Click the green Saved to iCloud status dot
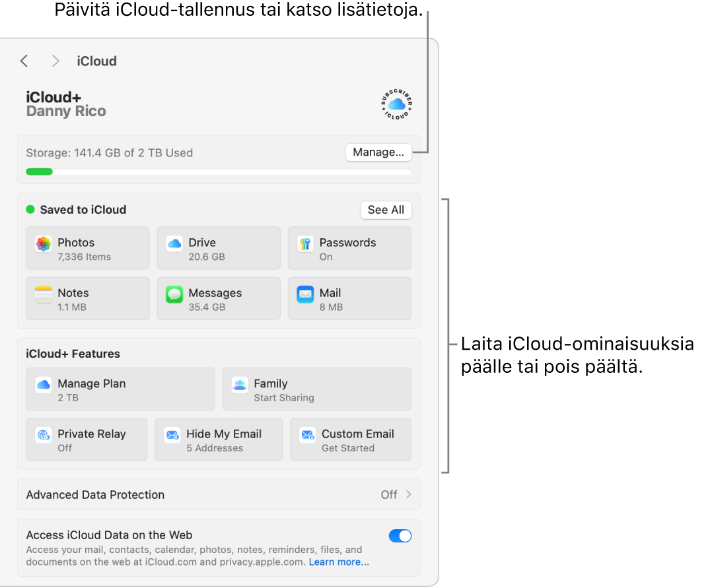The width and height of the screenshot is (710, 588). click(x=30, y=209)
